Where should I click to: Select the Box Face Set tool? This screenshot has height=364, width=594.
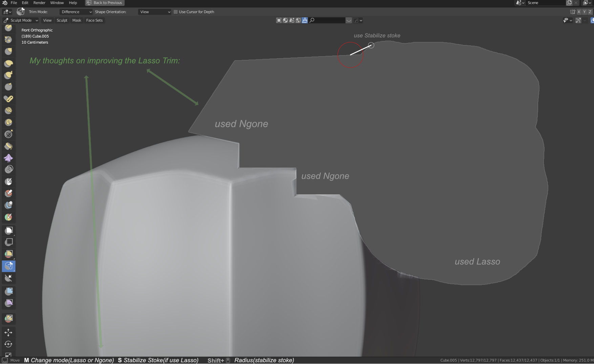tap(8, 254)
